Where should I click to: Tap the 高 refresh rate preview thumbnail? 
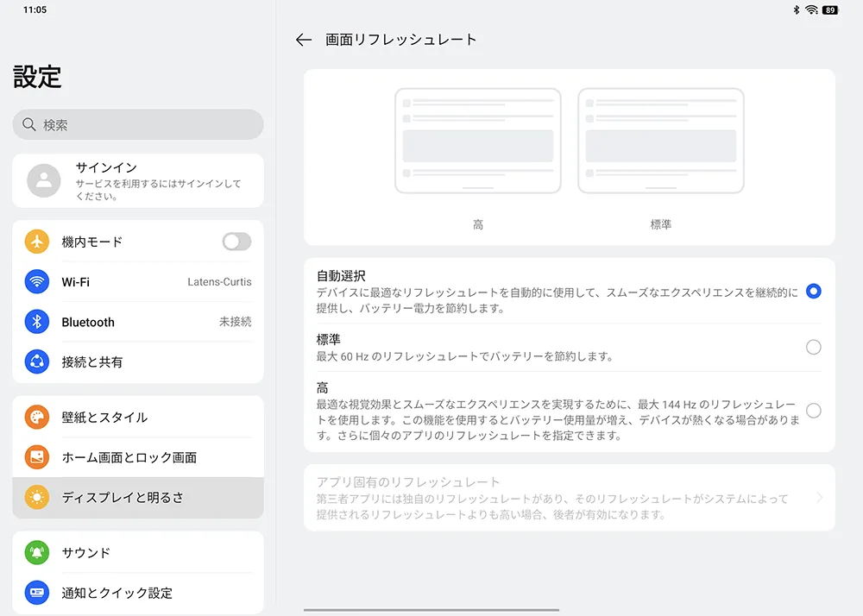click(478, 141)
